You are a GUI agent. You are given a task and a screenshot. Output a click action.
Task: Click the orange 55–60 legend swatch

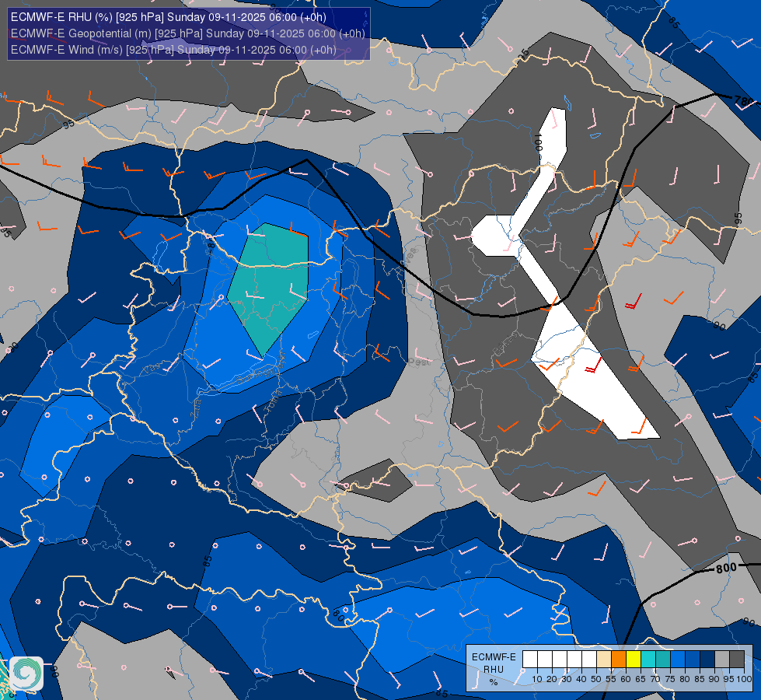(618, 660)
